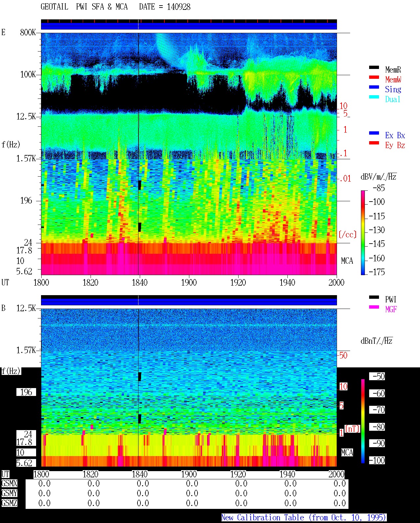Click the blue mode status bar above B panel
Viewport: 420px width, 523px height.
pos(189,302)
